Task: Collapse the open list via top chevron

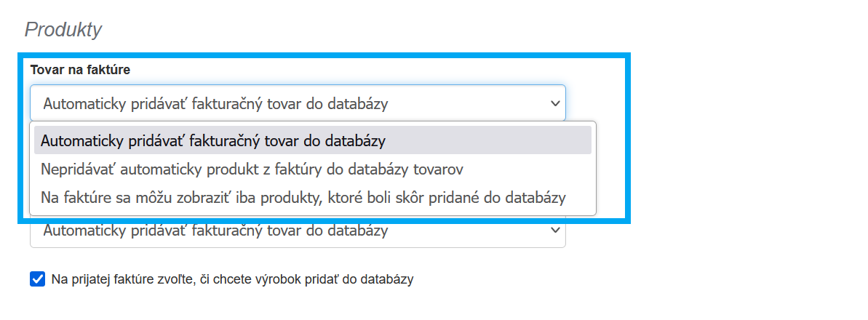Action: click(x=554, y=103)
